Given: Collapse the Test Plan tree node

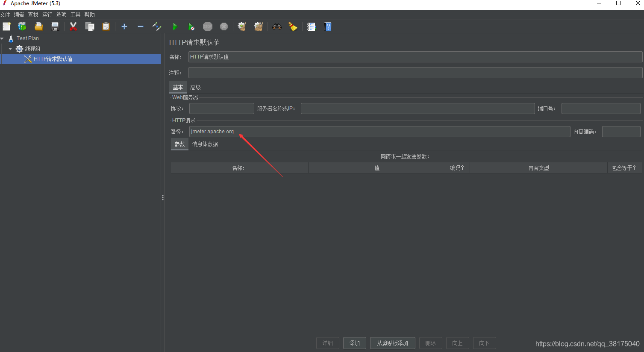Looking at the screenshot, I should (2, 38).
